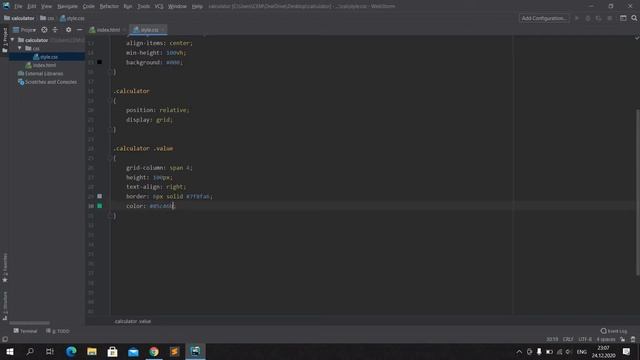Click the Run with Coverage icon

[598, 18]
